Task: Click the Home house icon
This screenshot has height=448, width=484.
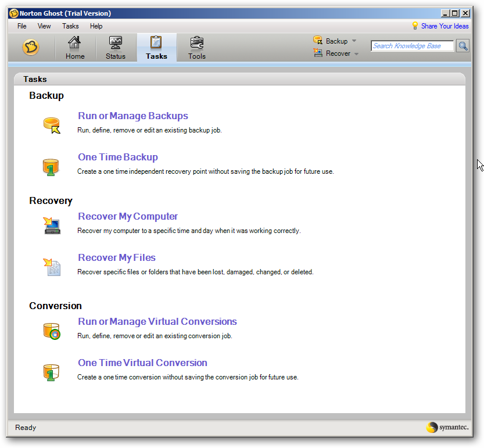Action: 74,42
